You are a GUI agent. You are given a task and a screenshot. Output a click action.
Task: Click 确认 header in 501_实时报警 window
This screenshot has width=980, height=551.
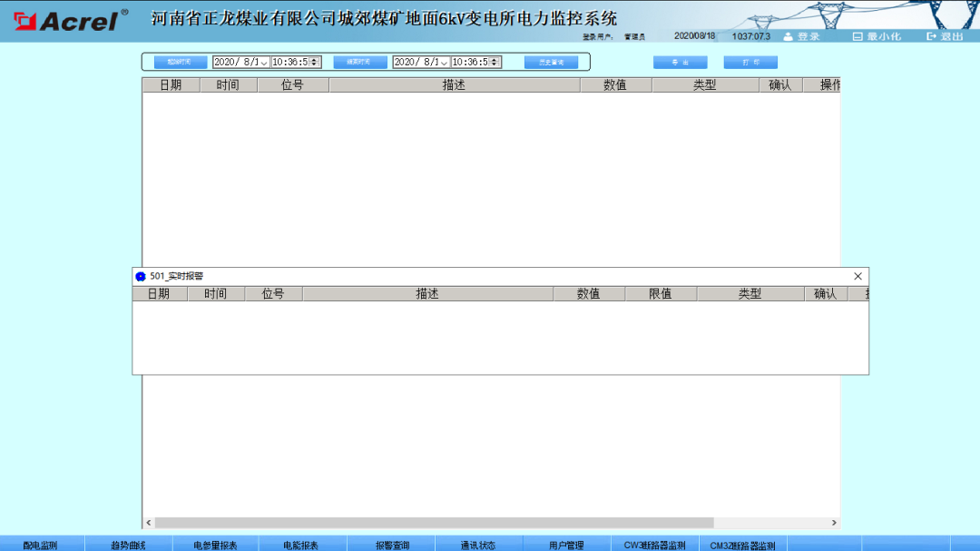click(x=825, y=294)
